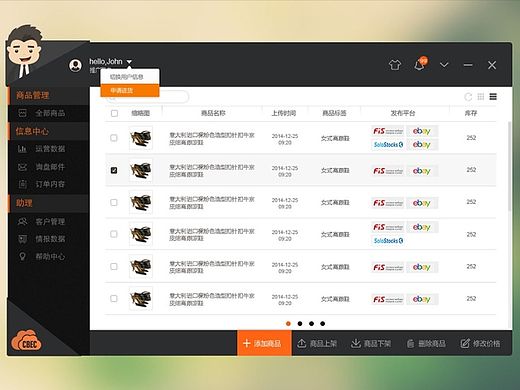Viewport: 520px width, 390px height.
Task: Tick the fifth product row checkbox
Action: (x=114, y=266)
